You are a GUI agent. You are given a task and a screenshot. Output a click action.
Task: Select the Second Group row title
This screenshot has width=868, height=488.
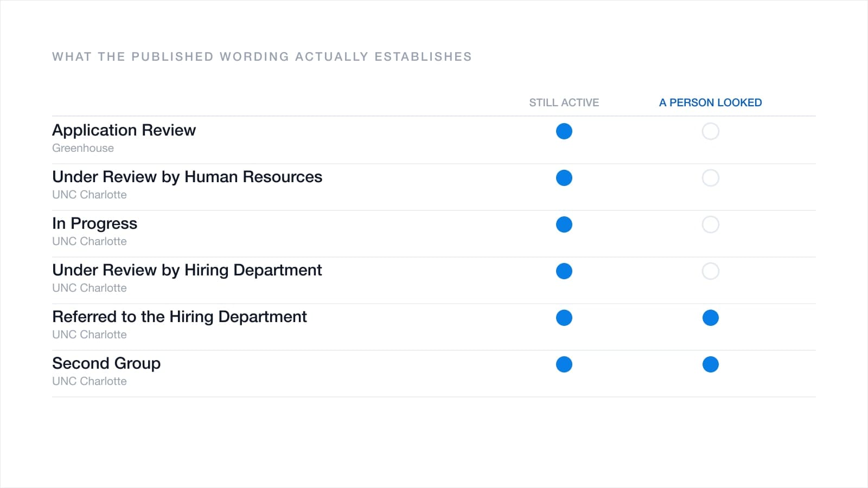[x=106, y=363]
